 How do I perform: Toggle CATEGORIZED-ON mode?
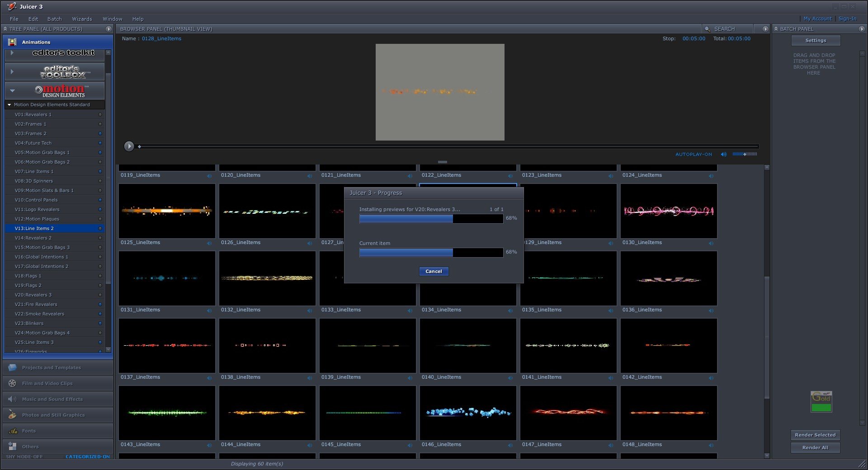point(87,456)
